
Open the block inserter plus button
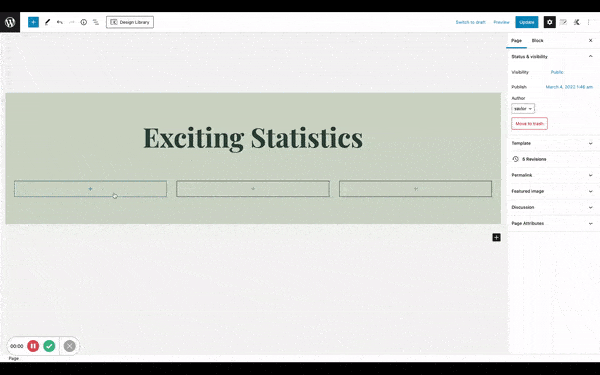[x=33, y=22]
